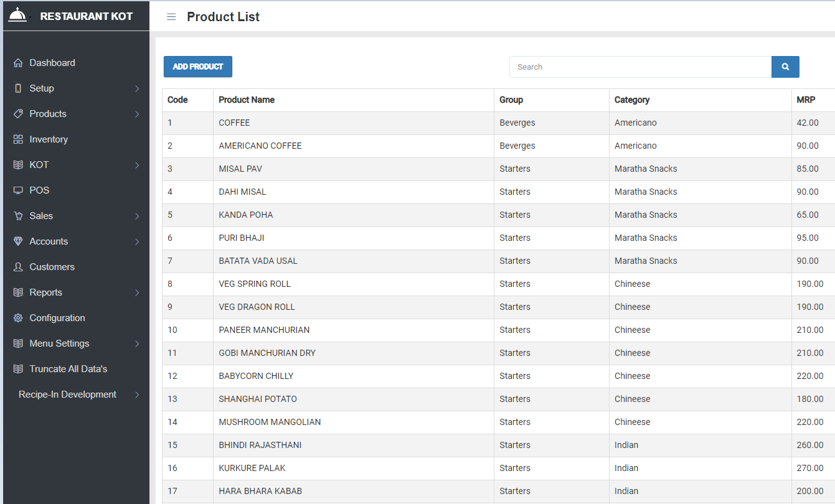Open the KOT menu item

click(39, 165)
